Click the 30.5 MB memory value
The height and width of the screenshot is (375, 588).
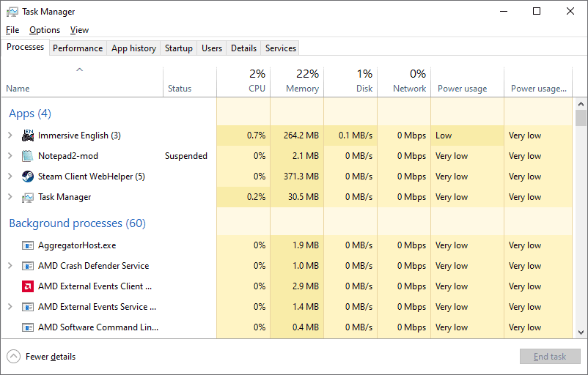click(304, 197)
